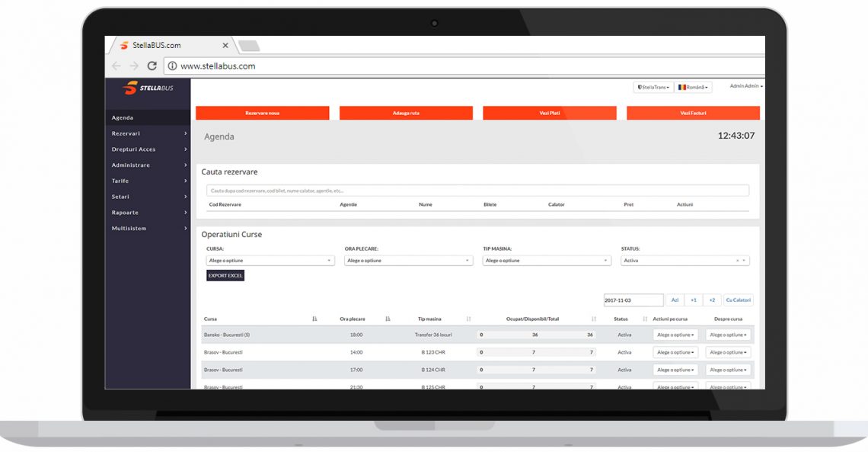Click the occupancy bar for 14:00 Brasov course
Image resolution: width=868 pixels, height=452 pixels.
(x=537, y=352)
